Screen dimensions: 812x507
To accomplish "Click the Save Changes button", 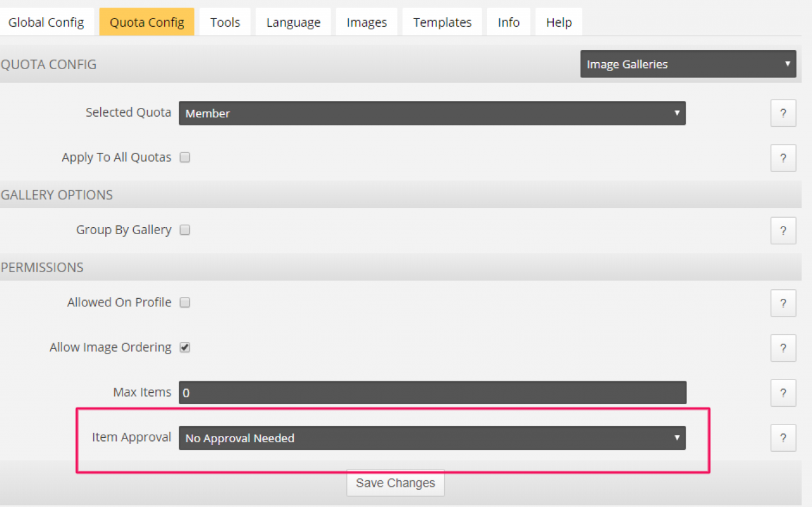I will [x=395, y=483].
